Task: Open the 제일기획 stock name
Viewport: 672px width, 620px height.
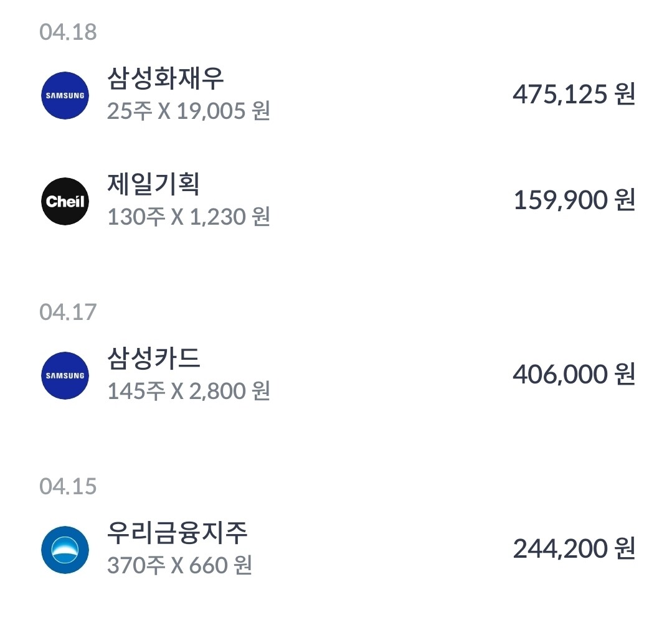Action: [153, 184]
